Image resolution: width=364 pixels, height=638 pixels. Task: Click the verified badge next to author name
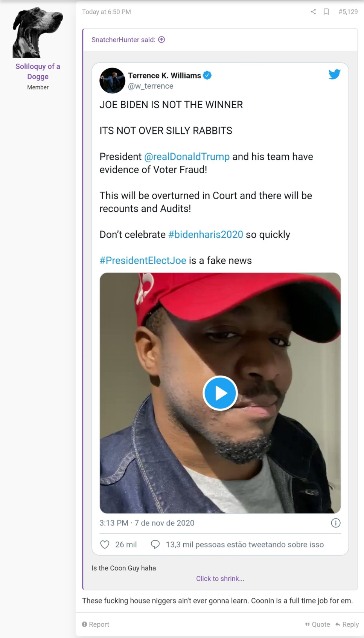[x=207, y=75]
